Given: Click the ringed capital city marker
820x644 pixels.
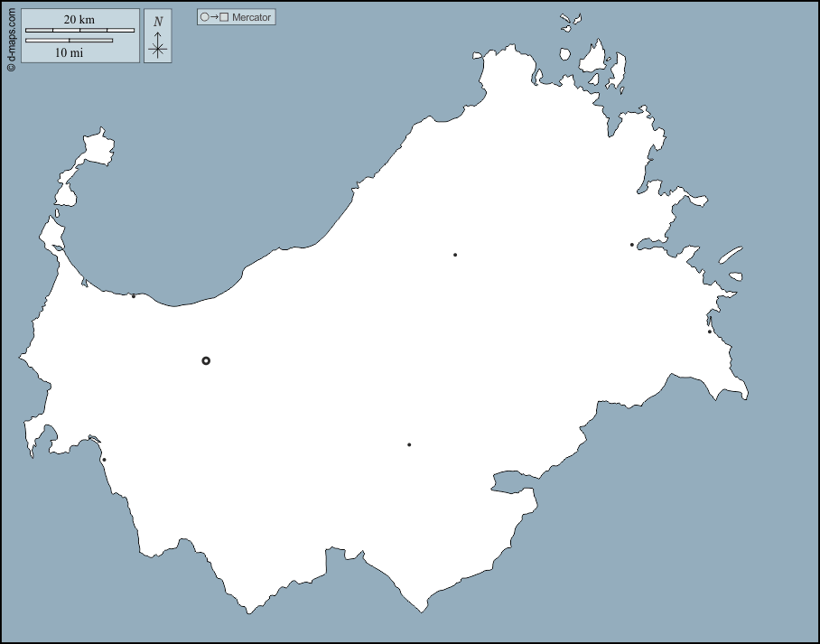Looking at the screenshot, I should point(206,360).
